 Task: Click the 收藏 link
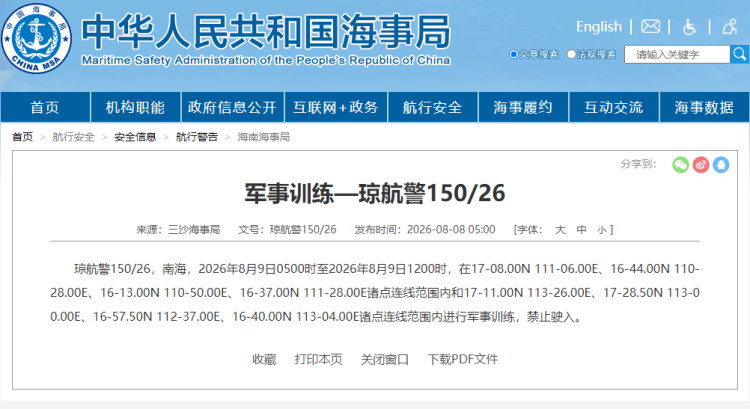tap(264, 359)
